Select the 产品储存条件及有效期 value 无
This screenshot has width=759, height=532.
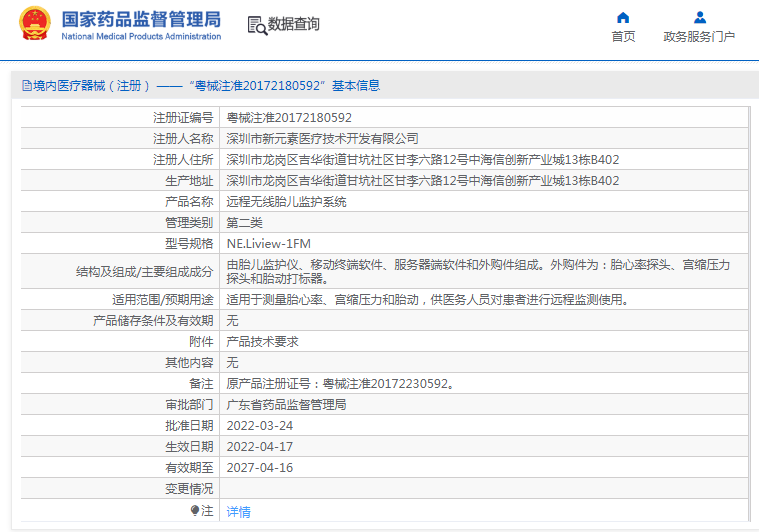pyautogui.click(x=232, y=320)
